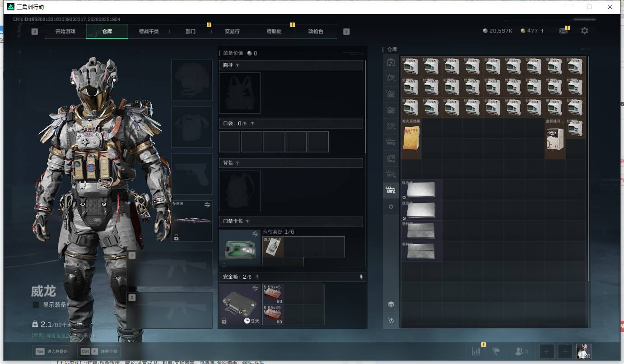Click the E key shortcut right of tabs
The height and width of the screenshot is (364, 624).
coord(346,32)
